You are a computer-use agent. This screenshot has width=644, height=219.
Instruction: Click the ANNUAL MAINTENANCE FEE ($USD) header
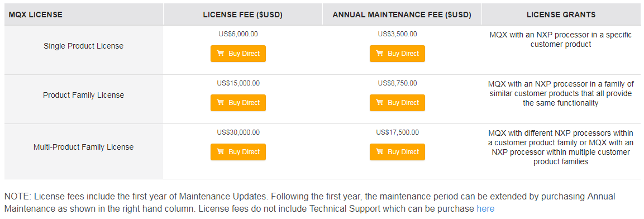pyautogui.click(x=402, y=15)
